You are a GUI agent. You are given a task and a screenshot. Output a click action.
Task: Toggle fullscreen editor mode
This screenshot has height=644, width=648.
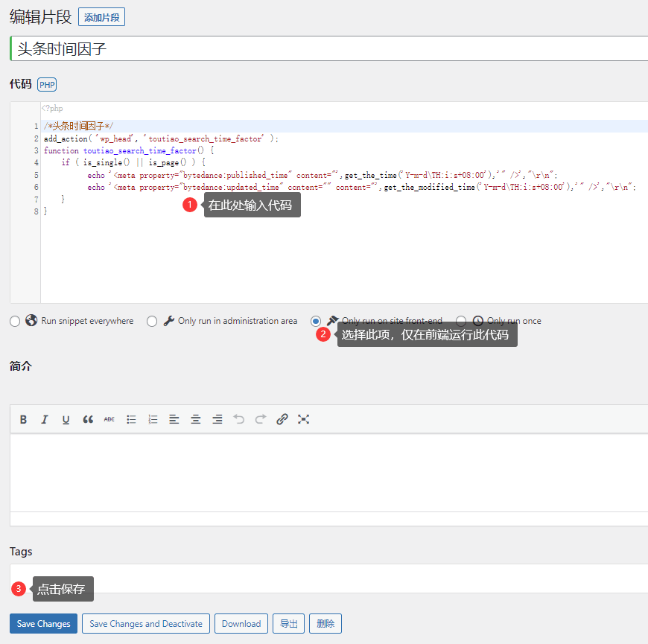pyautogui.click(x=303, y=419)
